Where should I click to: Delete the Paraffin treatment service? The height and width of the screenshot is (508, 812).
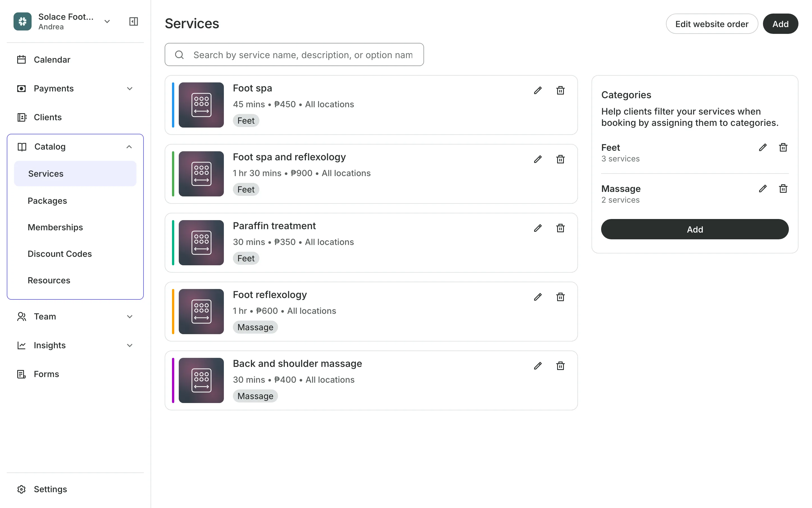coord(560,228)
